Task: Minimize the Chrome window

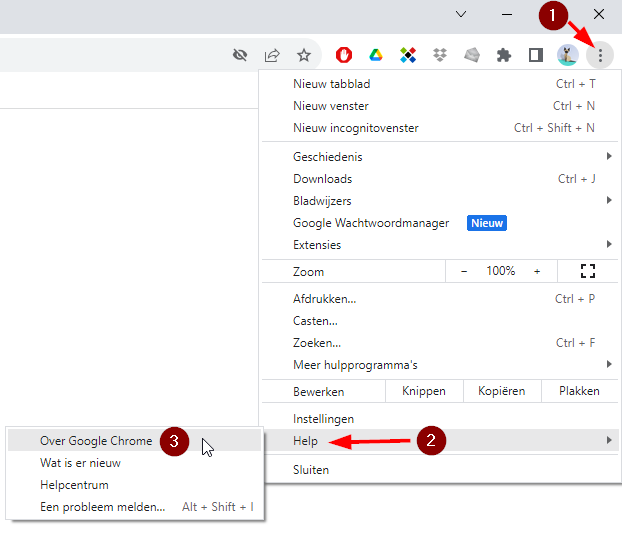Action: 507,14
